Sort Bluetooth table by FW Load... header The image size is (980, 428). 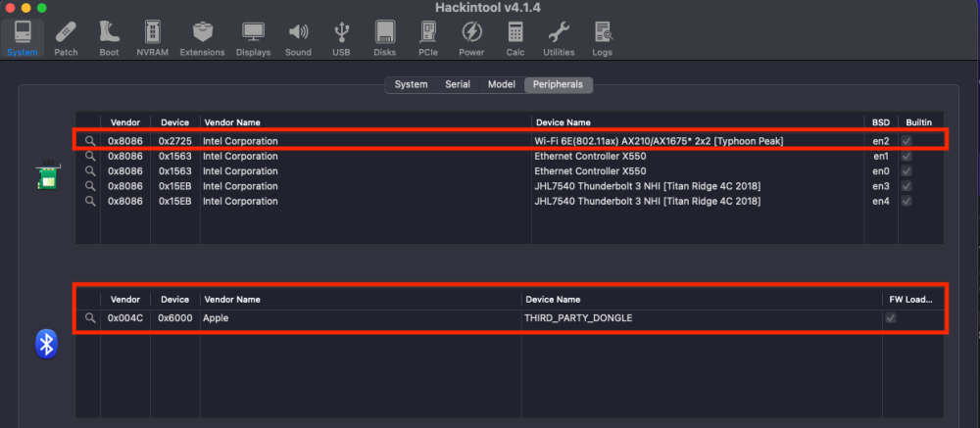pyautogui.click(x=911, y=300)
